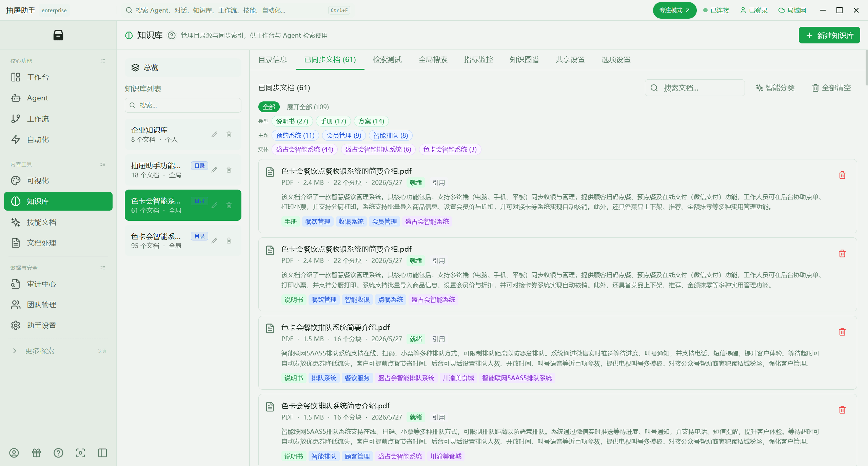Filter by 盛占会智能系统 (44) entity

(304, 149)
